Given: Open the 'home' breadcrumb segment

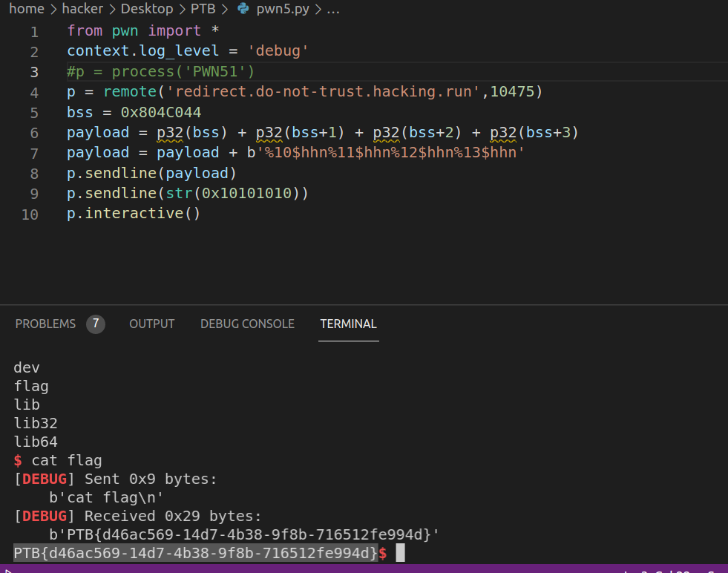Looking at the screenshot, I should pyautogui.click(x=27, y=9).
